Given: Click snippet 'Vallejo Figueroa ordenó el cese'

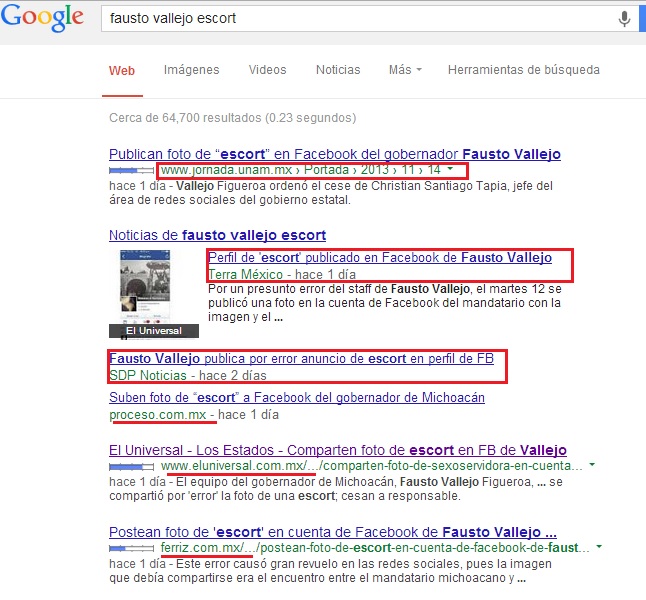Looking at the screenshot, I should [331, 193].
